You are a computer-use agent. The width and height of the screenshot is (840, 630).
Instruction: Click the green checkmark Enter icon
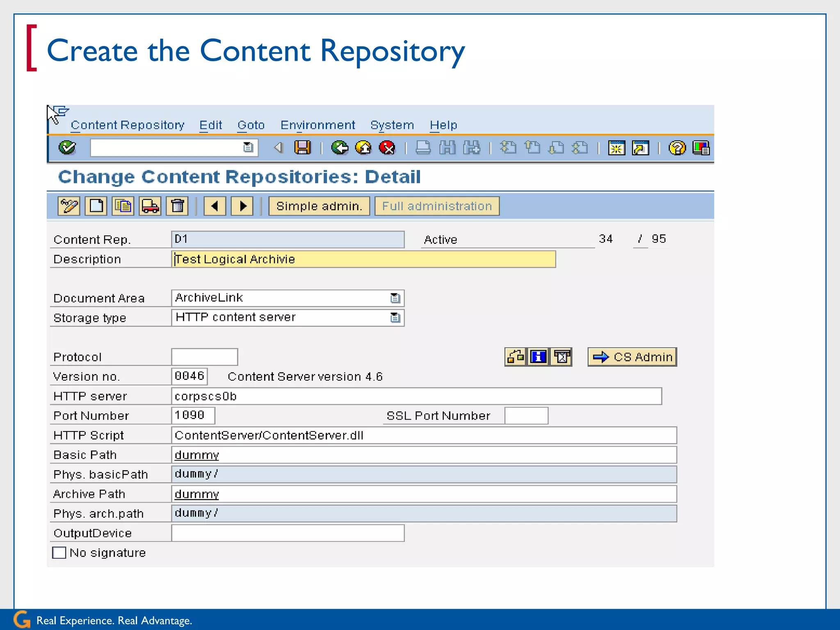67,148
